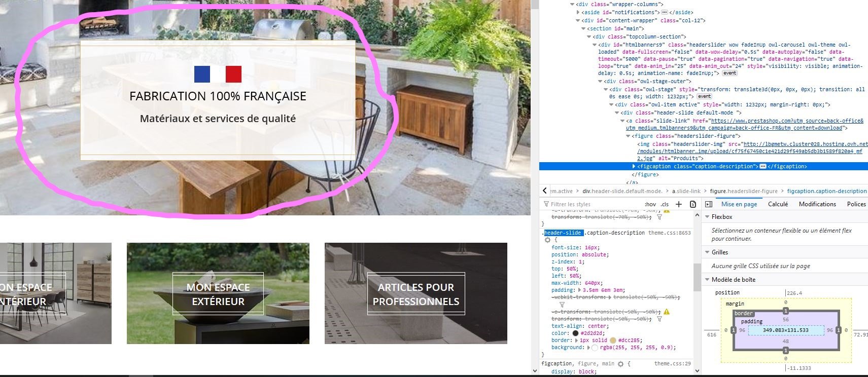Click selector highlighter next to .header-slide rule
The height and width of the screenshot is (377, 868).
[547, 240]
